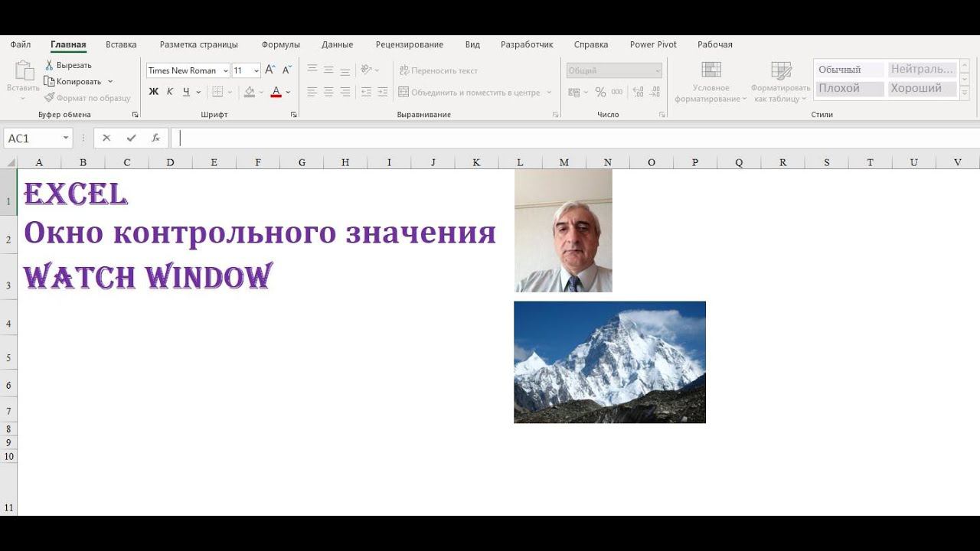
Task: Apply the Хороший cell style
Action: click(x=922, y=89)
